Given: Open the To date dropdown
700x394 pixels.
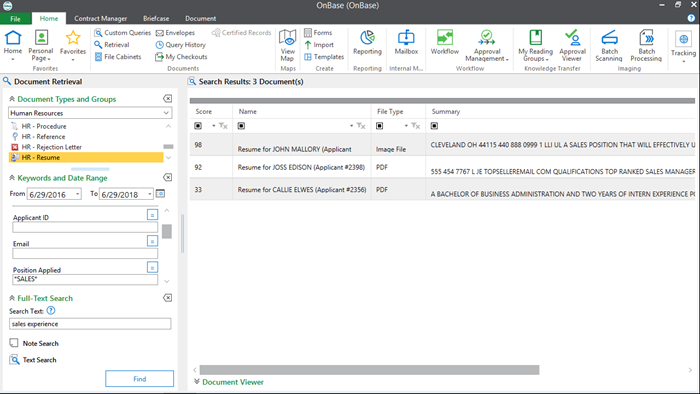Looking at the screenshot, I should coord(150,194).
